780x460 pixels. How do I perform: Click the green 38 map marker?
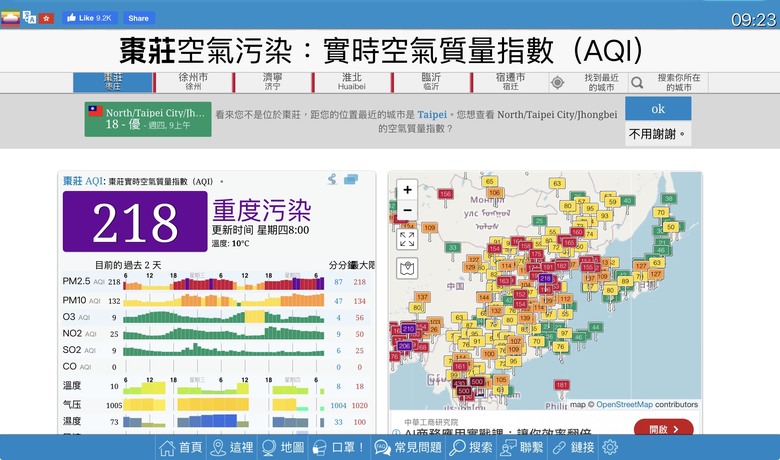(x=669, y=198)
